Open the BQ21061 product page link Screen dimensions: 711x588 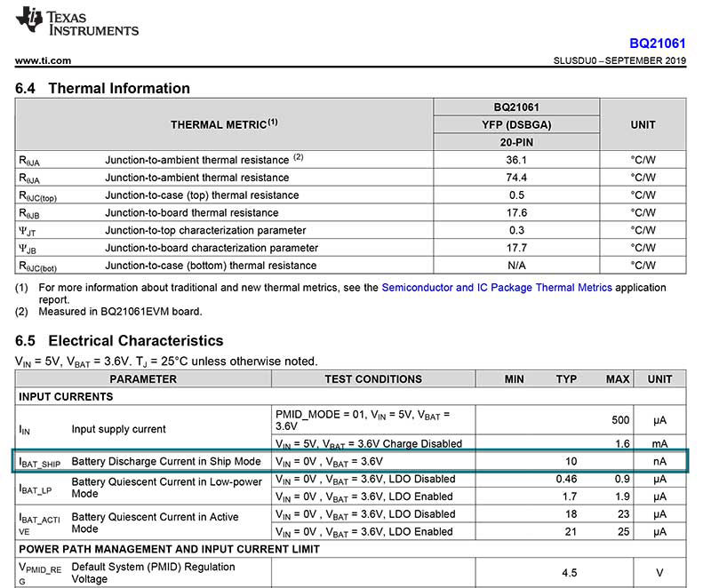[657, 42]
